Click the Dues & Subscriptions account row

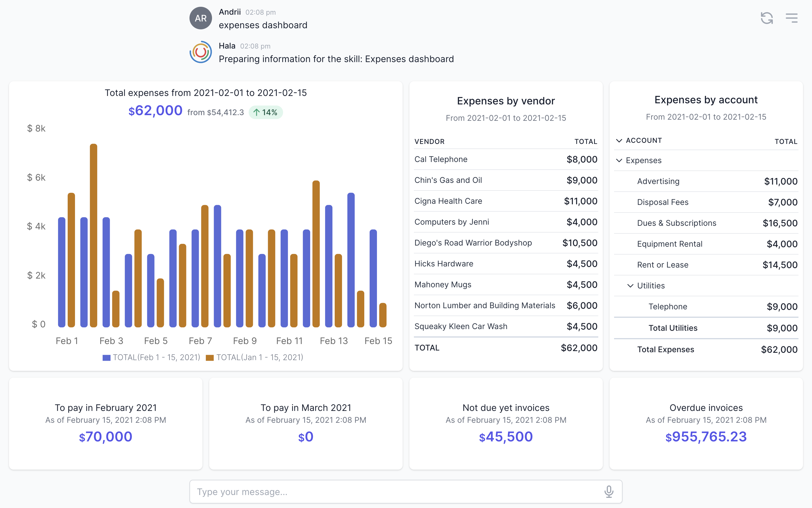[x=706, y=223]
